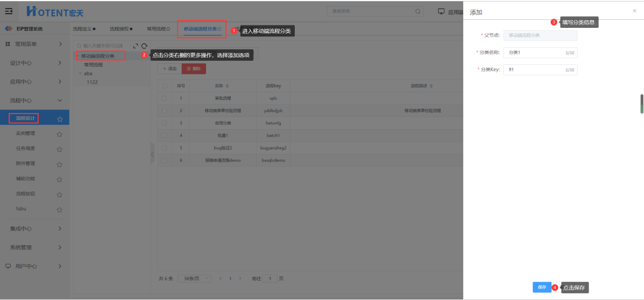The width and height of the screenshot is (644, 300).
Task: Collapse the tree panel with the side arrow handle
Action: (152, 154)
